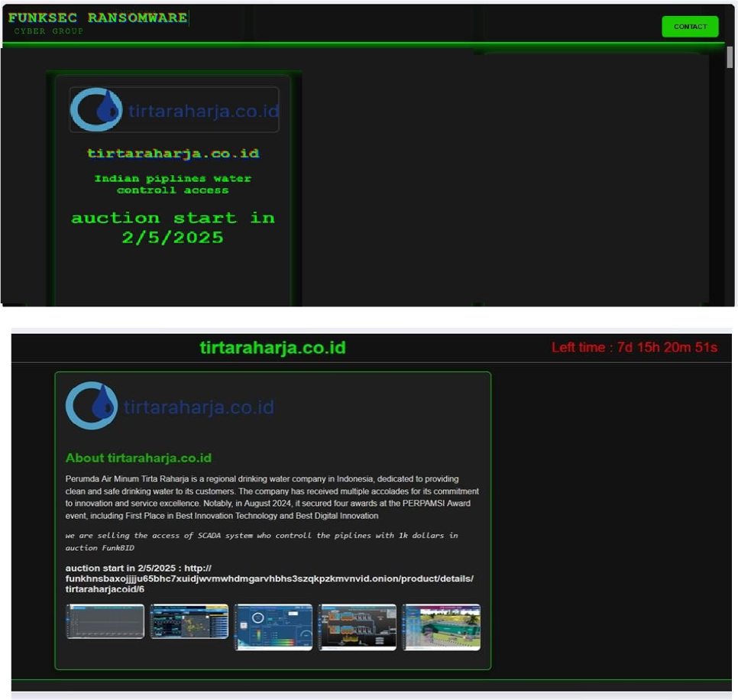Open the funkhns .onion auction link

269,579
